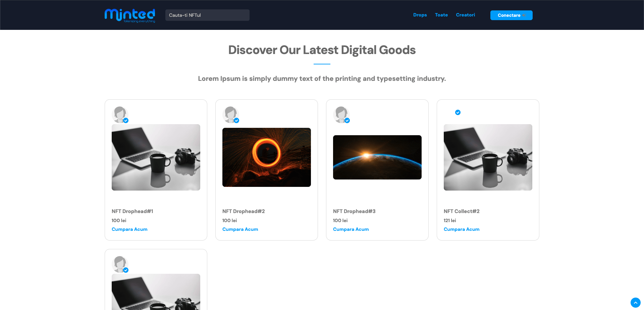This screenshot has height=310, width=644.
Task: Click the 121 lei price
Action: pyautogui.click(x=450, y=221)
